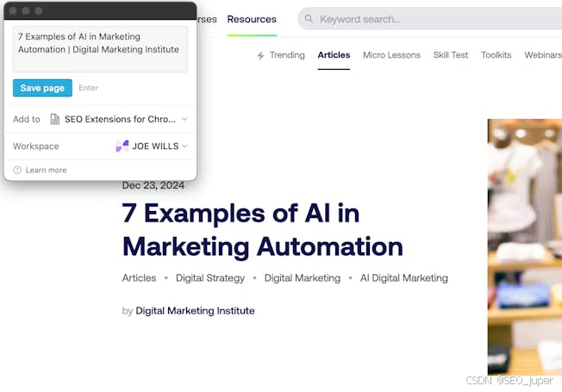Click the Digital Marketing category link
This screenshot has width=562, height=392.
pos(303,278)
